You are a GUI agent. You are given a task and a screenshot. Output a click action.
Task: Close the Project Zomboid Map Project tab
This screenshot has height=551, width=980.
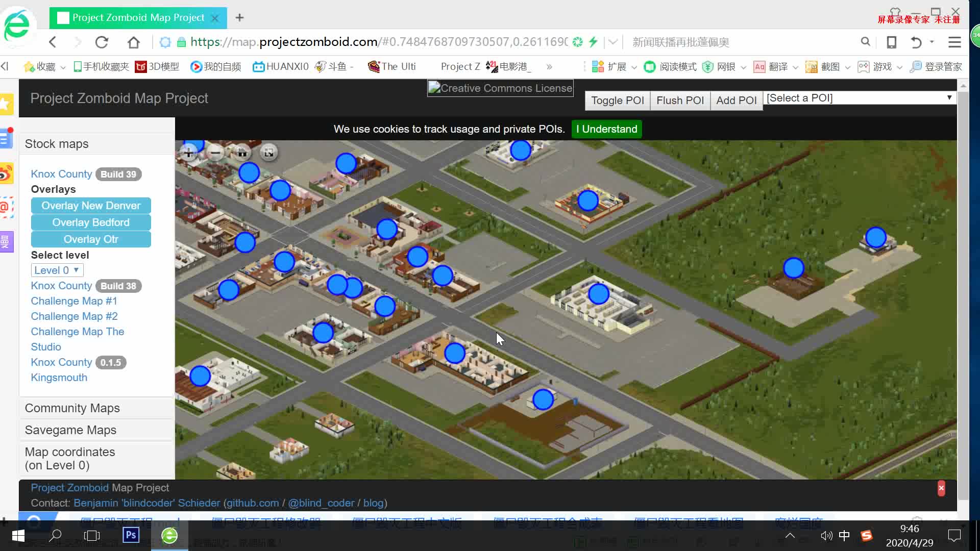(215, 18)
